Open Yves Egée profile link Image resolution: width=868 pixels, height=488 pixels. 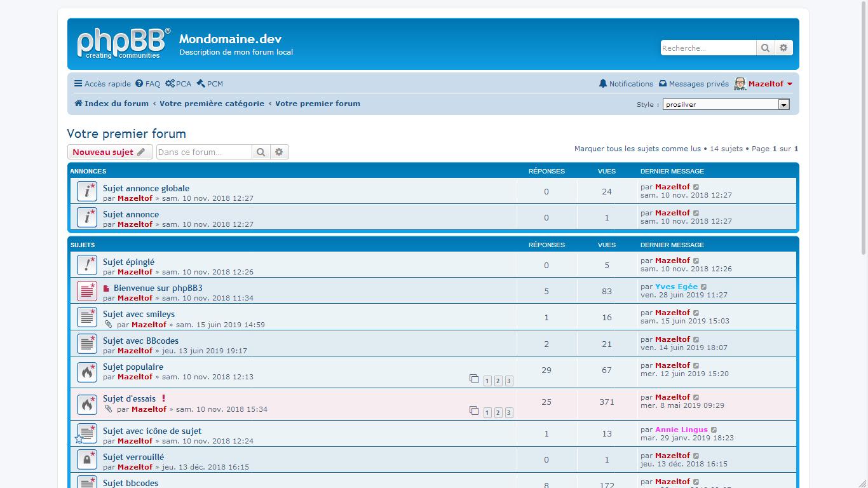click(x=676, y=287)
